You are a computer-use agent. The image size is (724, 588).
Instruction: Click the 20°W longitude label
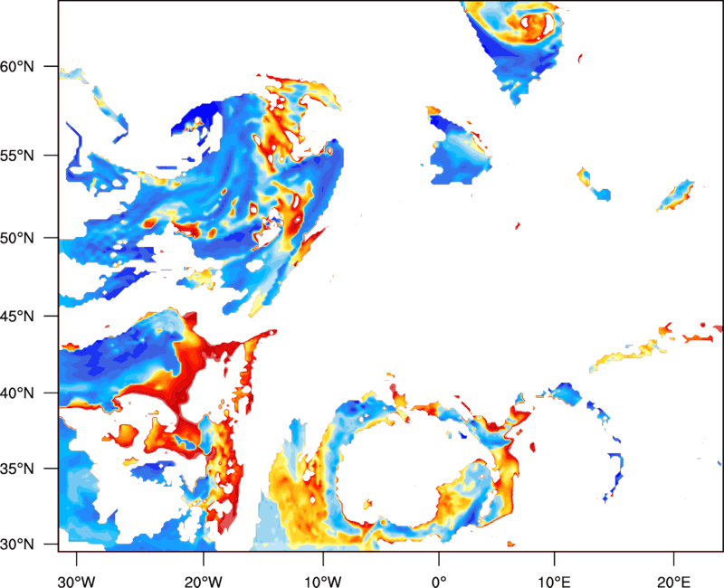click(204, 582)
